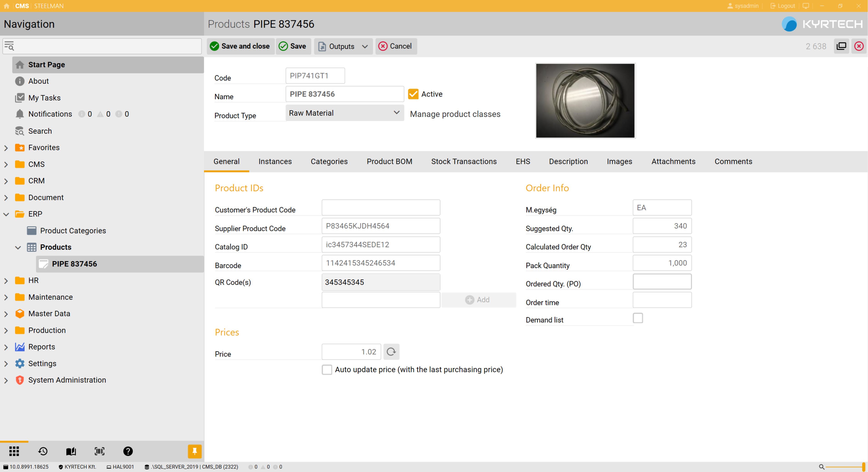
Task: Click the open-in-new-window icon near 2 638
Action: tap(841, 46)
